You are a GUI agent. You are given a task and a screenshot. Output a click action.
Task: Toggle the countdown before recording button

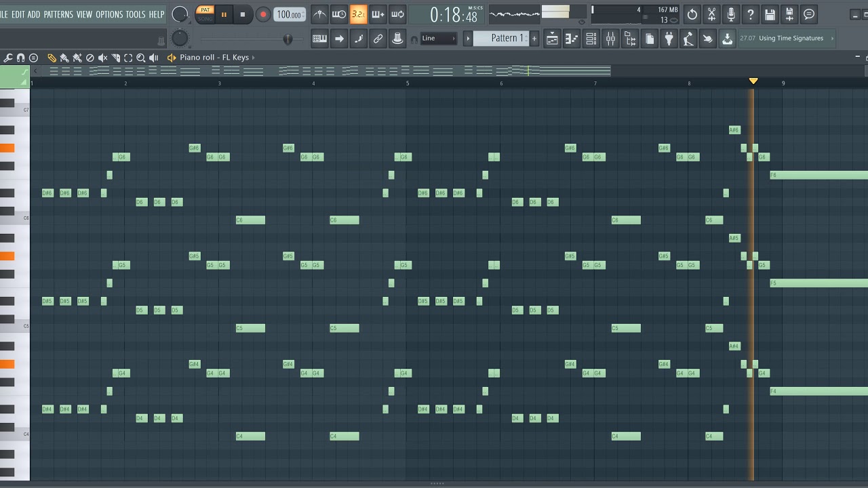click(x=359, y=14)
